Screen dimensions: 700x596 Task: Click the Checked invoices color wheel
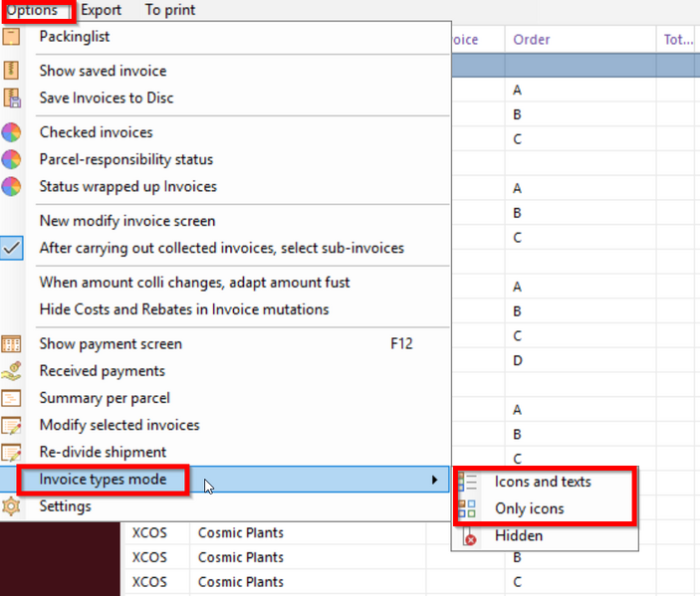coord(11,132)
